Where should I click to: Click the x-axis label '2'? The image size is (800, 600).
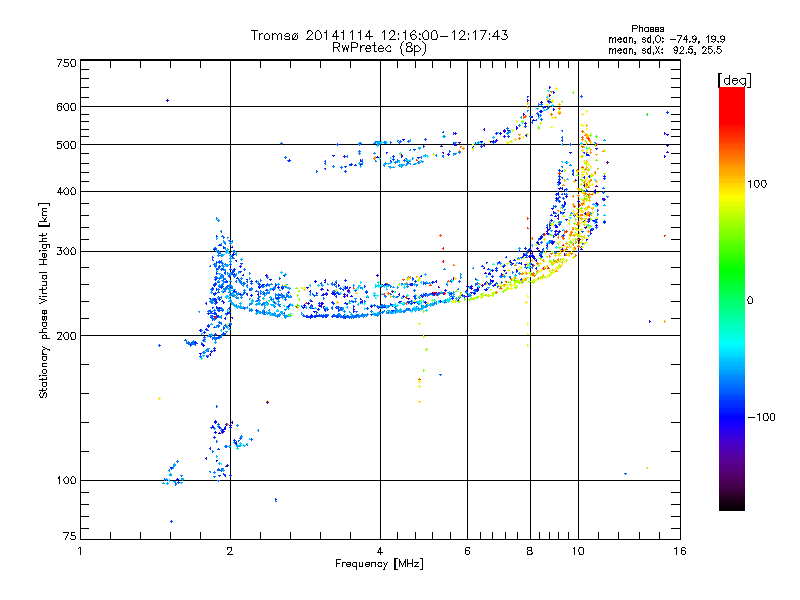pos(230,551)
